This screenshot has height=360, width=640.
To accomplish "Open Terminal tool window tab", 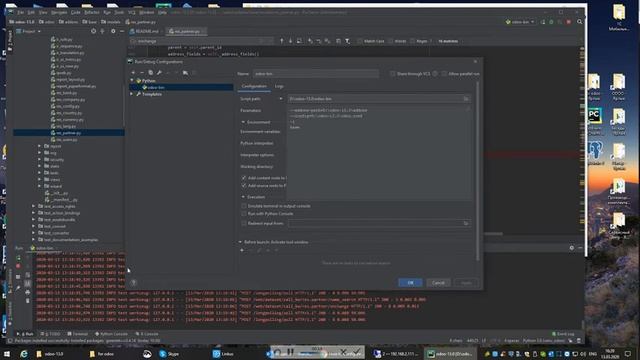I will tap(78, 334).
